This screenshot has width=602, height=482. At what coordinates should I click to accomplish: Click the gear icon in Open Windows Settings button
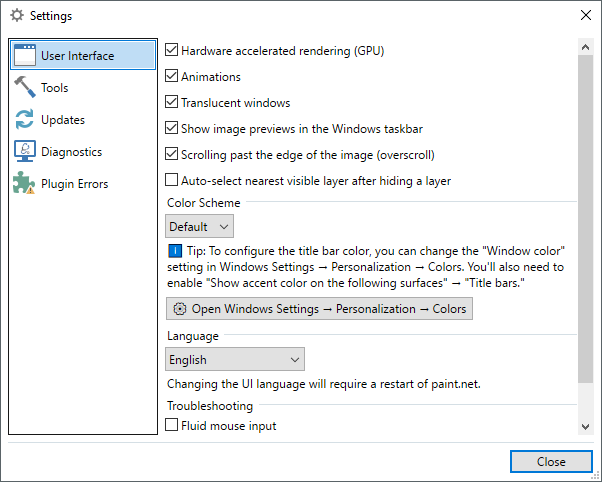coord(180,309)
